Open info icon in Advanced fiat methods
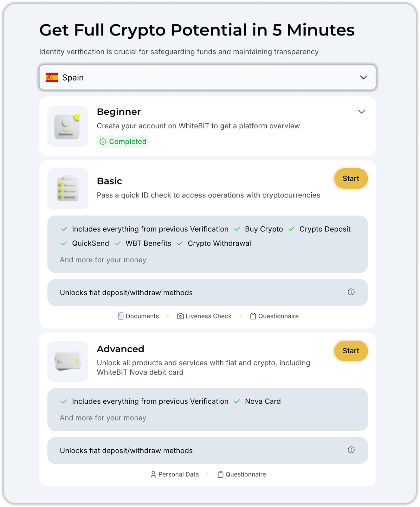This screenshot has width=420, height=507. (351, 450)
